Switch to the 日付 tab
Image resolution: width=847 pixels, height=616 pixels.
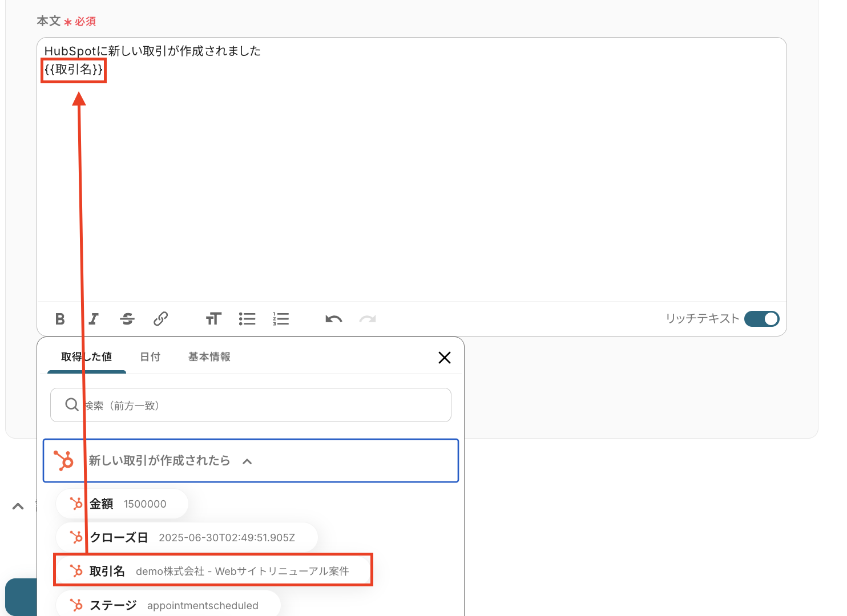(x=150, y=357)
